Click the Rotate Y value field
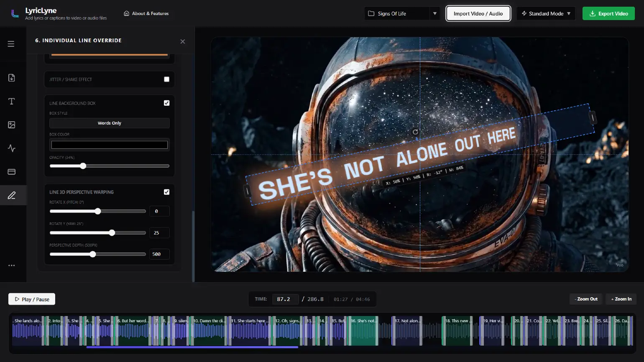The width and height of the screenshot is (644, 362). point(159,233)
